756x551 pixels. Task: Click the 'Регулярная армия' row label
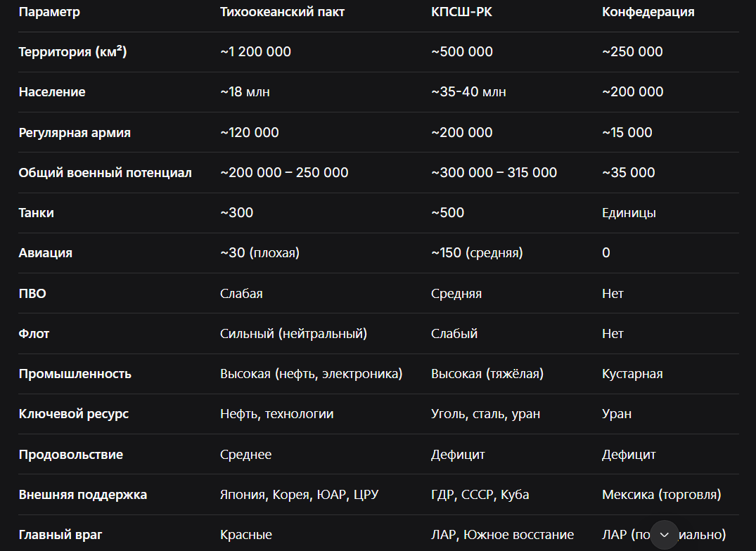[x=75, y=132]
